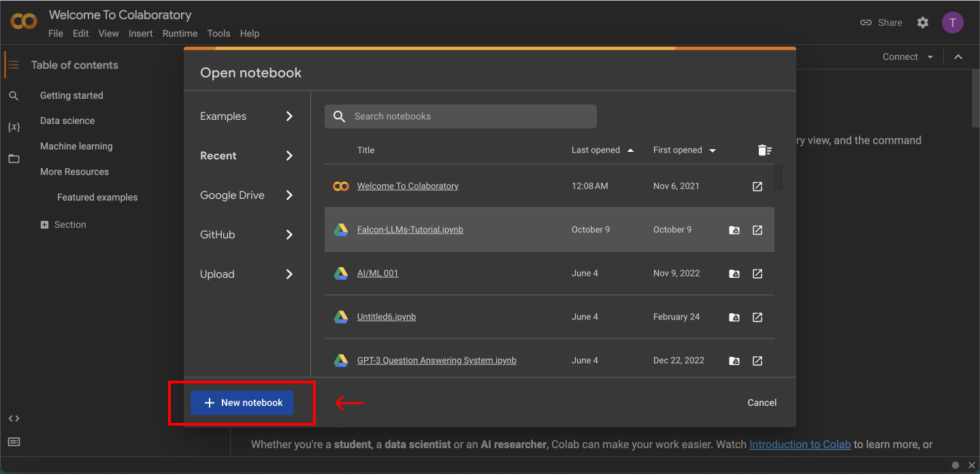Expand the GitHub category chevron
This screenshot has height=474, width=980.
pos(289,235)
